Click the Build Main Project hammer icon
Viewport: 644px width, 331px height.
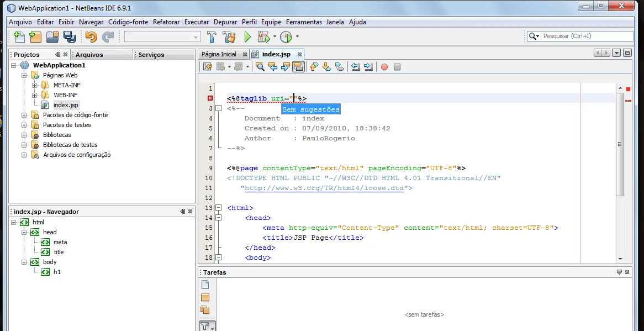pyautogui.click(x=212, y=37)
